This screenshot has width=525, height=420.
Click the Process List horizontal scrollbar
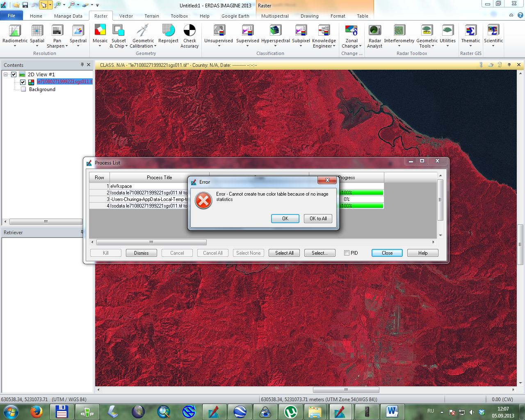pyautogui.click(x=151, y=242)
